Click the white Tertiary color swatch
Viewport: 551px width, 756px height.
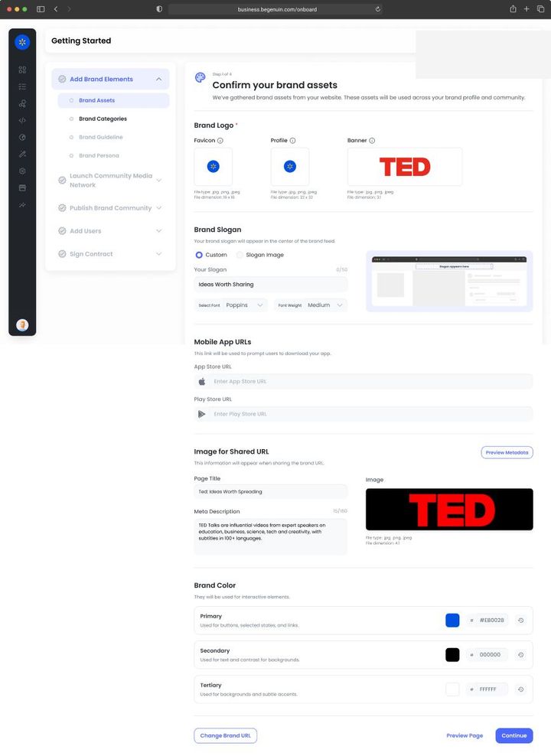pyautogui.click(x=452, y=689)
